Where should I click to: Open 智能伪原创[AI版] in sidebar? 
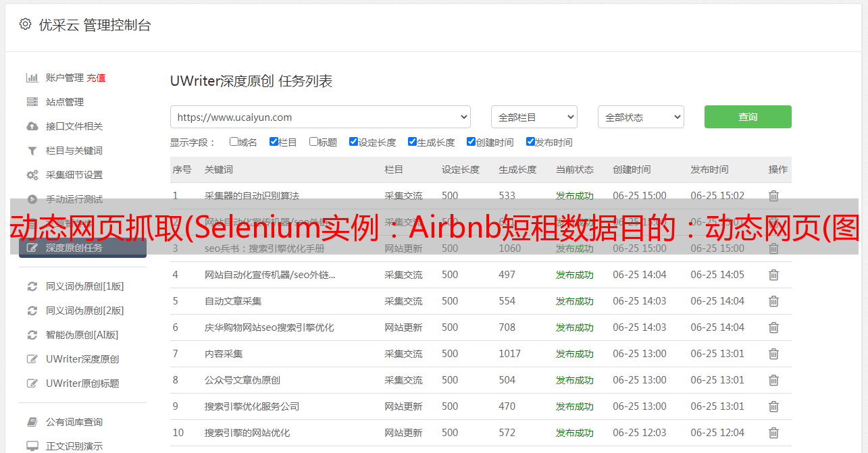82,335
